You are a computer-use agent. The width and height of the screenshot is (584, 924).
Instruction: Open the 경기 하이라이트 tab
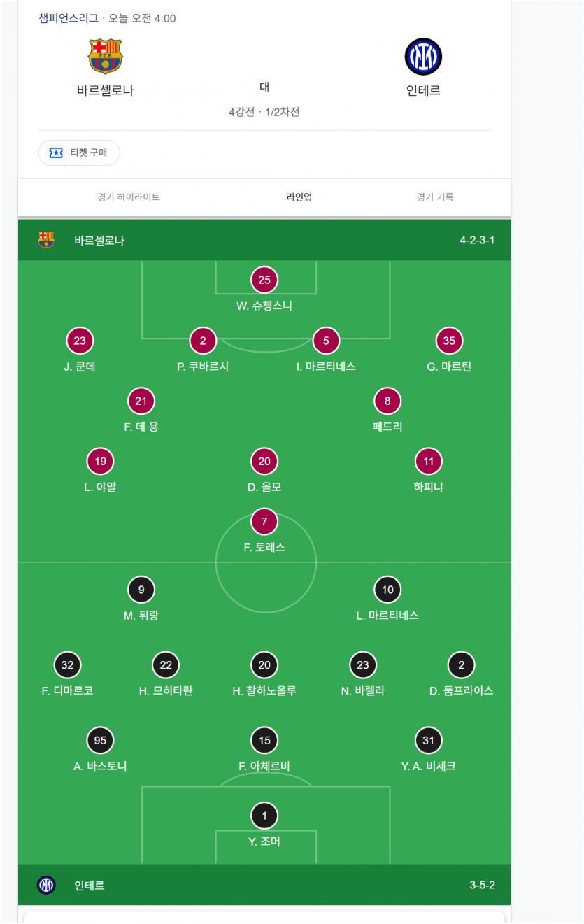129,197
